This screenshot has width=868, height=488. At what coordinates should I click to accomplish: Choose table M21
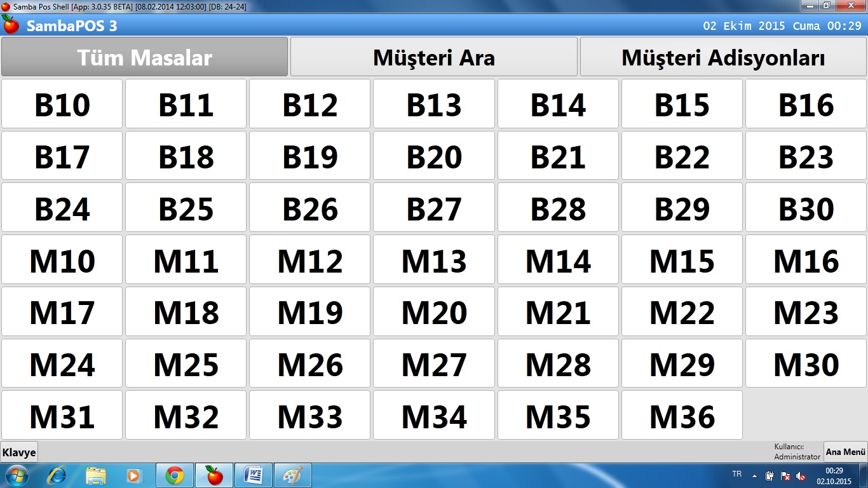point(558,311)
